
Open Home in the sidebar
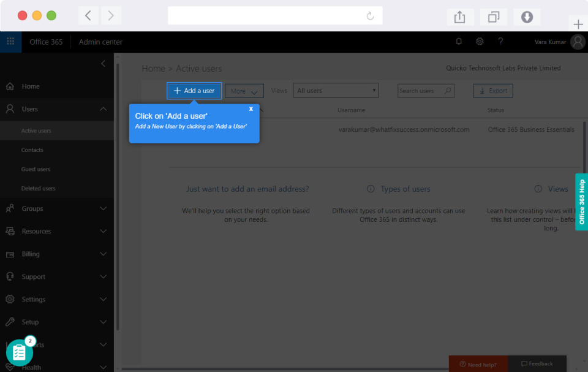pyautogui.click(x=57, y=86)
